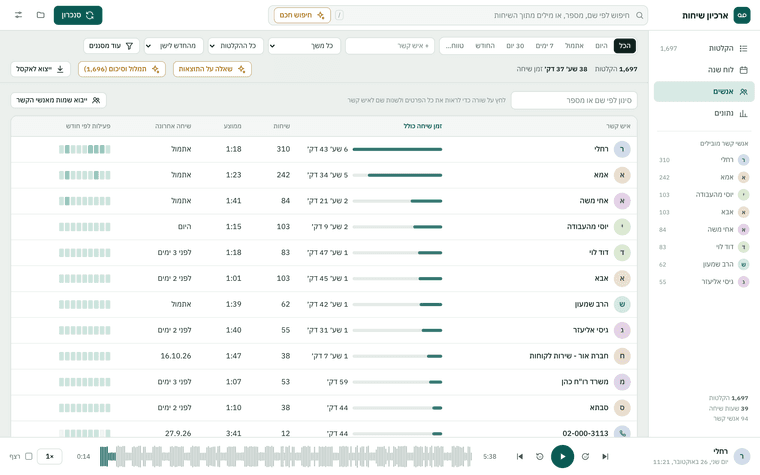Click גיסי אליעזר avatar in table

(622, 331)
